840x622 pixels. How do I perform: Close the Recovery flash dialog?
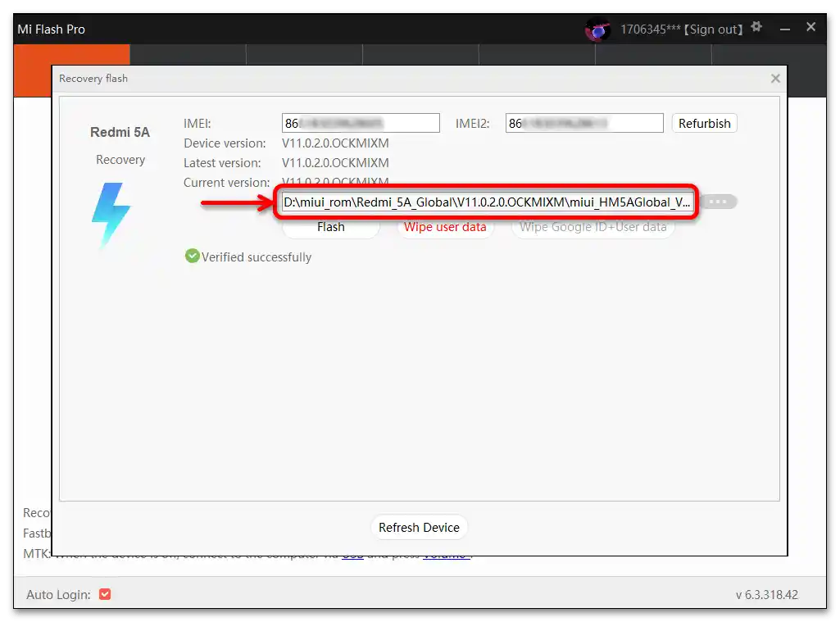[x=775, y=79]
